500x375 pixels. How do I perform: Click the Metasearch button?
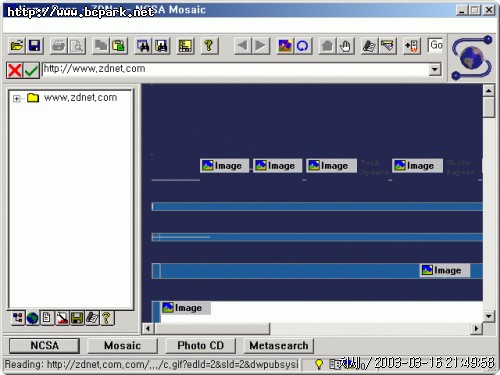pos(279,346)
